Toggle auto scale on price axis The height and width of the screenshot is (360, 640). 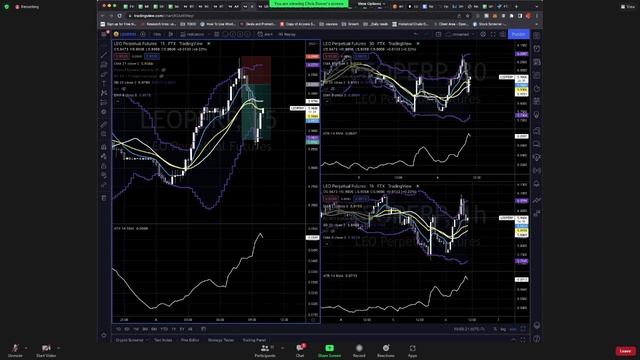coord(513,329)
